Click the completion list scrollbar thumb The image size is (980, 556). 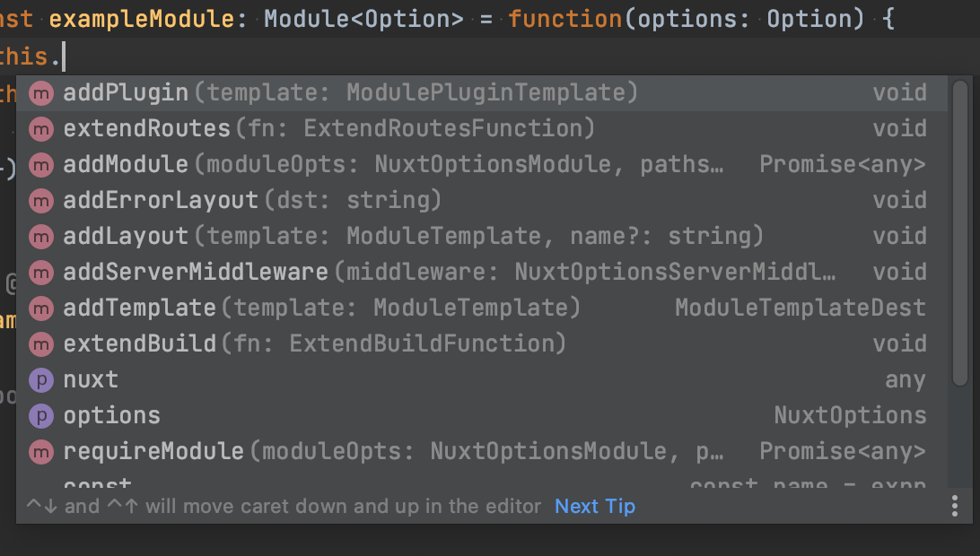959,233
